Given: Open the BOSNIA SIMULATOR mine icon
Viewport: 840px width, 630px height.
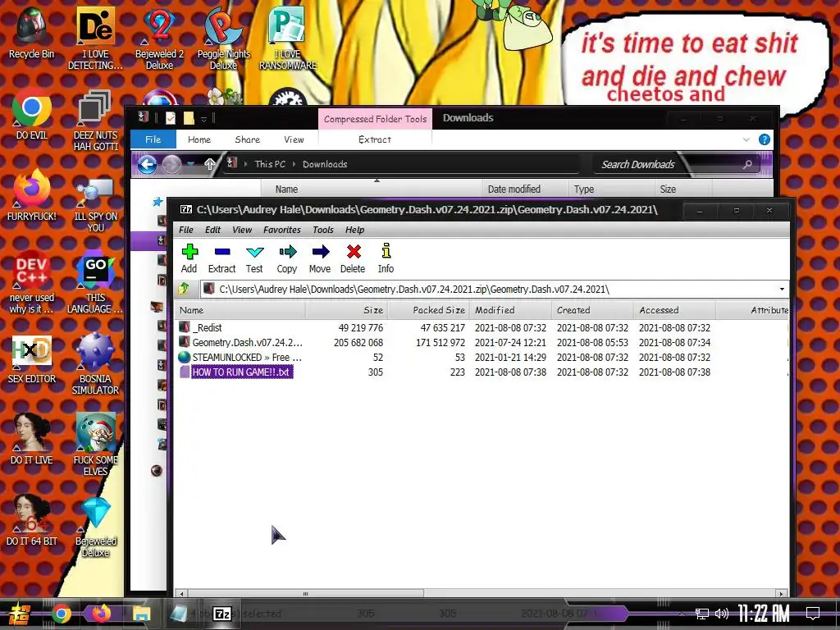Looking at the screenshot, I should (95, 363).
